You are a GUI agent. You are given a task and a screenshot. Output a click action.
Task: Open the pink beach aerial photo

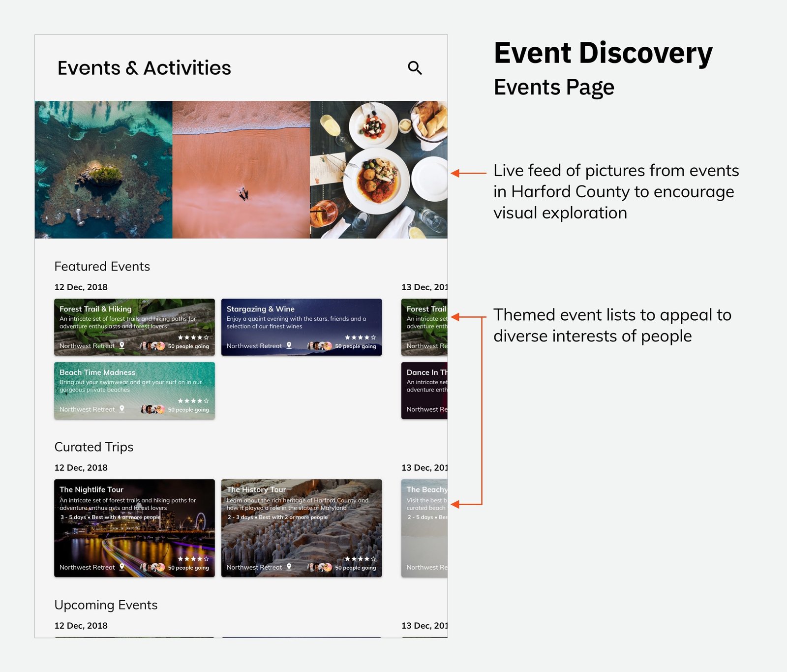click(x=241, y=170)
